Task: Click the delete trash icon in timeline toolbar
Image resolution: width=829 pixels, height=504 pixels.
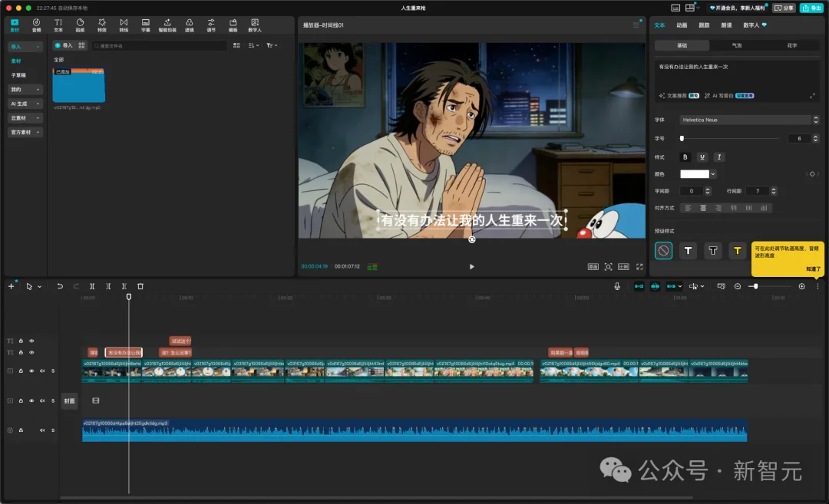Action: 140,286
